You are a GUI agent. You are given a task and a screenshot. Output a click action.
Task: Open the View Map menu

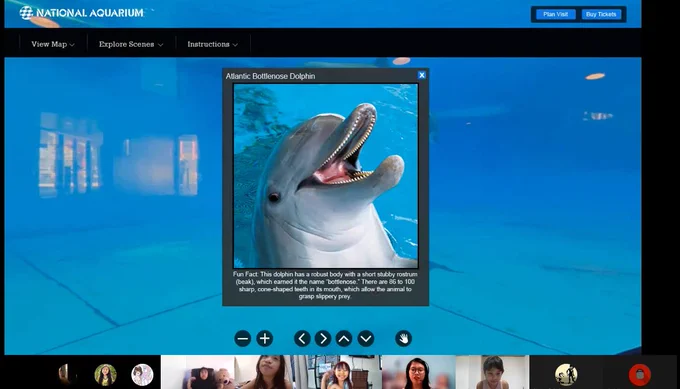[53, 44]
